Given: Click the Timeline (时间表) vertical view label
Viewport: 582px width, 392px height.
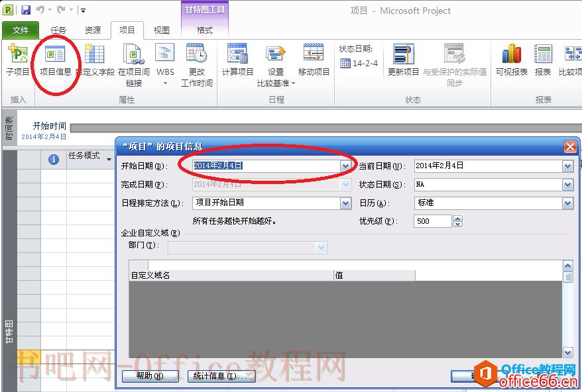Looking at the screenshot, I should click(x=9, y=128).
